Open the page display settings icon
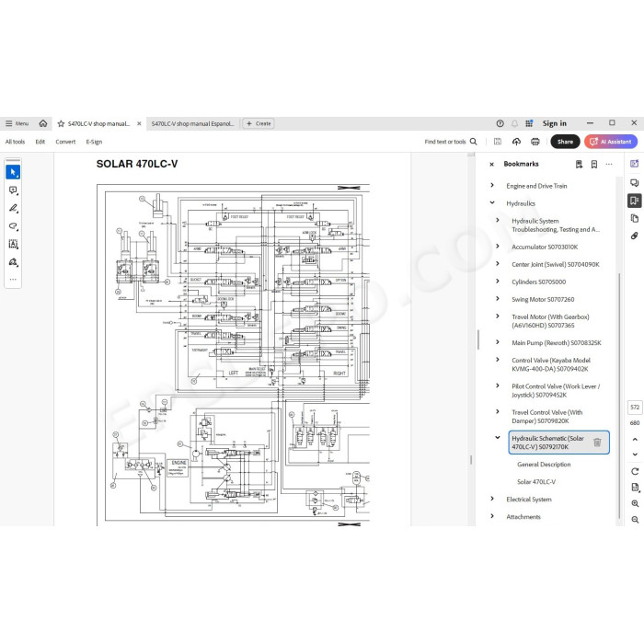The width and height of the screenshot is (644, 644). pyautogui.click(x=635, y=487)
